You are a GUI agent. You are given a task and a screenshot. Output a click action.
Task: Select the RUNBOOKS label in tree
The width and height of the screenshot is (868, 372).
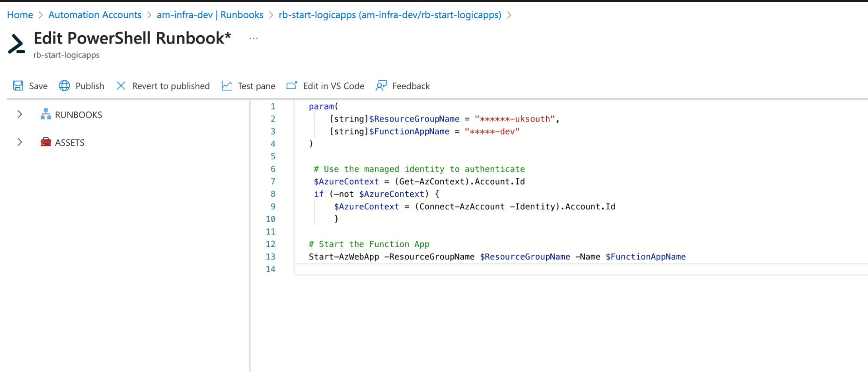click(79, 115)
